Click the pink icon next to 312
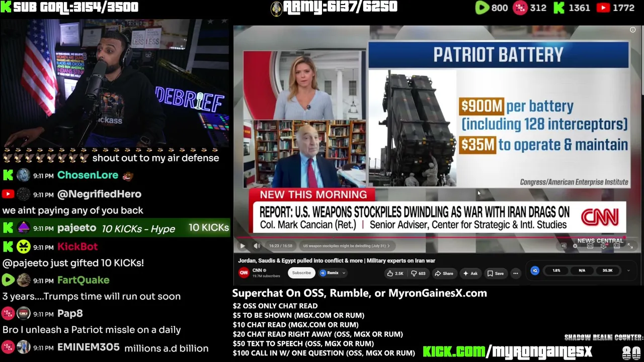The height and width of the screenshot is (362, 644). [x=520, y=8]
